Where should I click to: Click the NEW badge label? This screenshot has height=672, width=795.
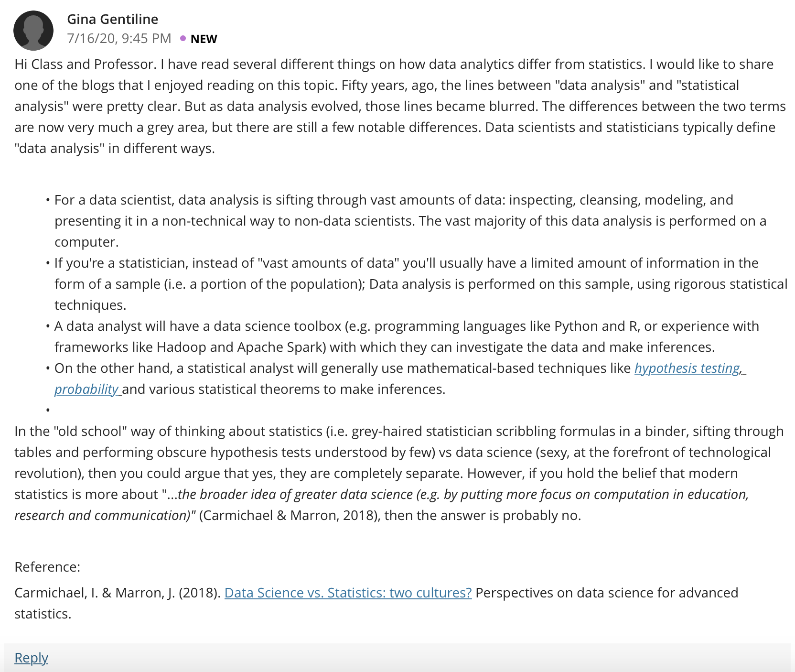(204, 39)
